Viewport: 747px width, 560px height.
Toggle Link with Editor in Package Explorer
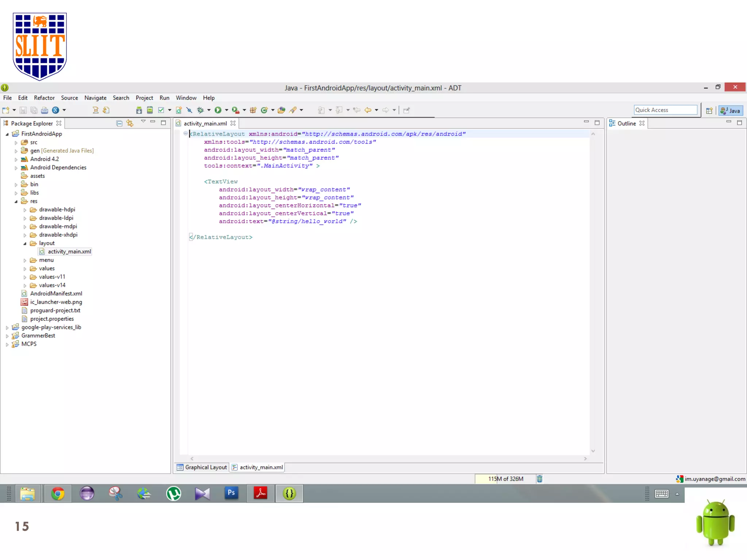click(130, 123)
